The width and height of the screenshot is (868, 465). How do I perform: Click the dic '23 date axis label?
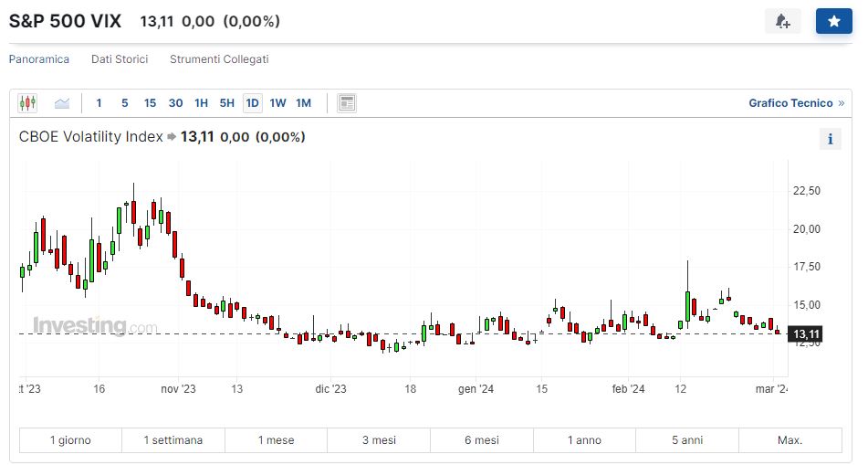tap(330, 389)
